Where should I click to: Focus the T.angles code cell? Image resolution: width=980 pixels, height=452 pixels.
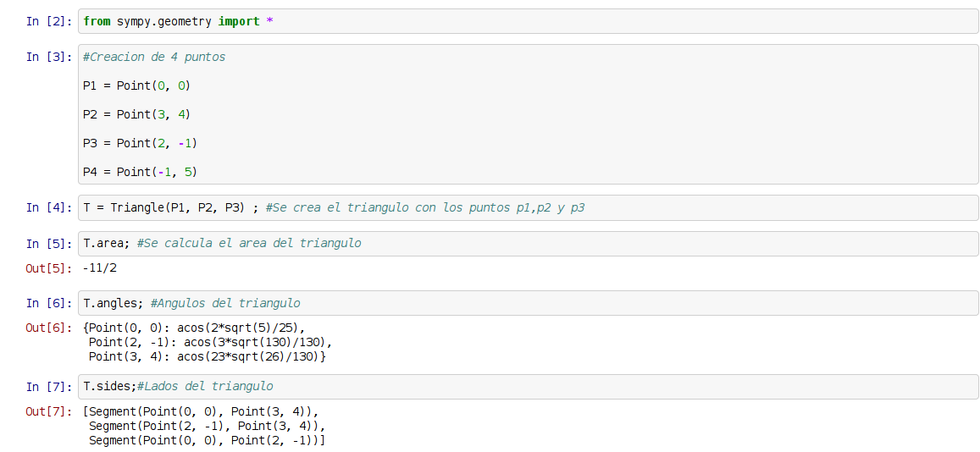click(x=527, y=303)
